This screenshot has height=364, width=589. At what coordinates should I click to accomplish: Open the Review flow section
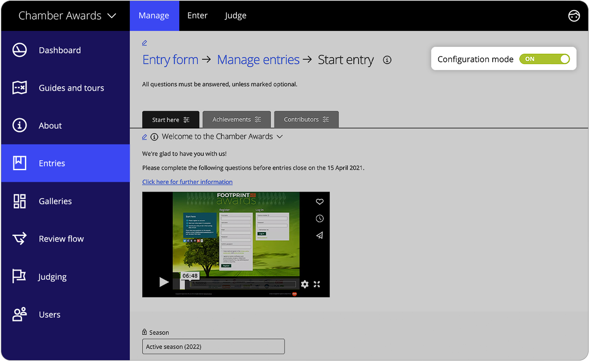click(61, 239)
